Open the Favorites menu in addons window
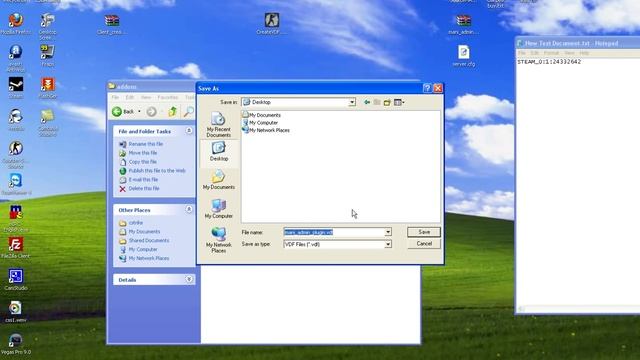Image resolution: width=640 pixels, height=360 pixels. [168, 98]
